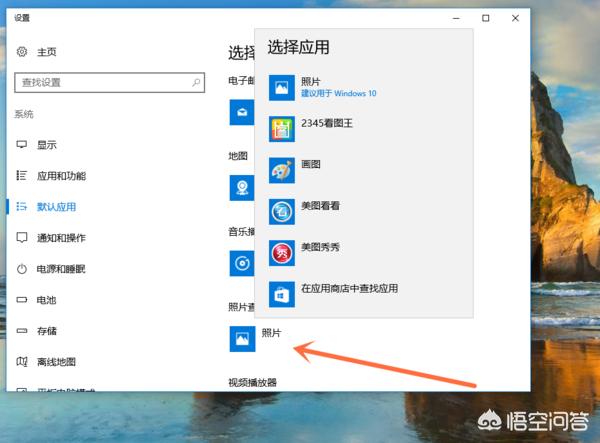Choose the 美图看看 app icon
Screen dimensions: 600x443
point(282,212)
